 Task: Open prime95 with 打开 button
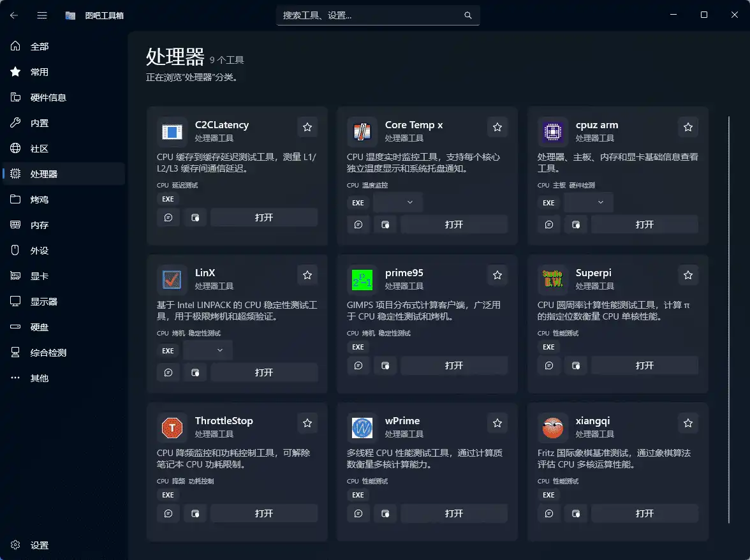pos(454,365)
